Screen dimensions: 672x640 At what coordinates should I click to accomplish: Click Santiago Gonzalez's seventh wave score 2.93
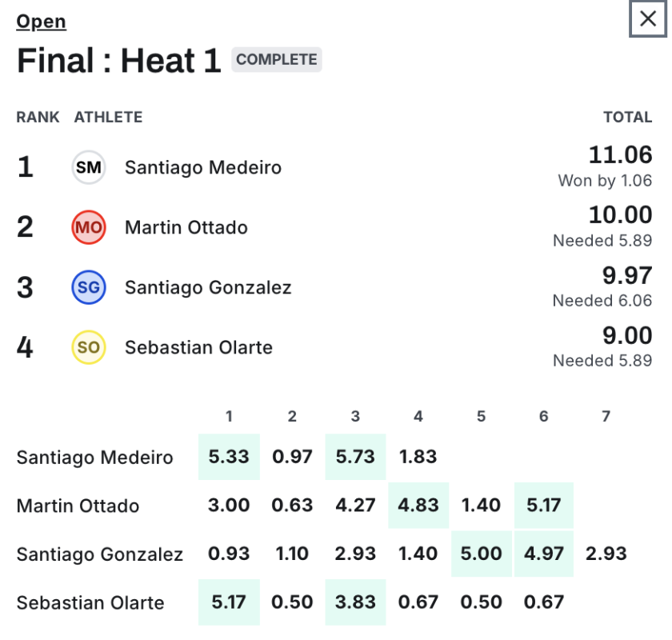(x=606, y=554)
